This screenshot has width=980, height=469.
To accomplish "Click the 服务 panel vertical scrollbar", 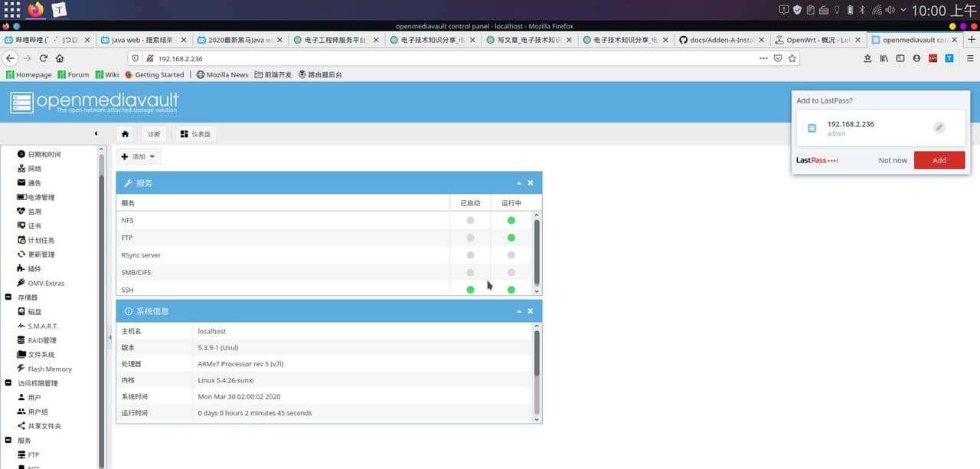I will [537, 251].
